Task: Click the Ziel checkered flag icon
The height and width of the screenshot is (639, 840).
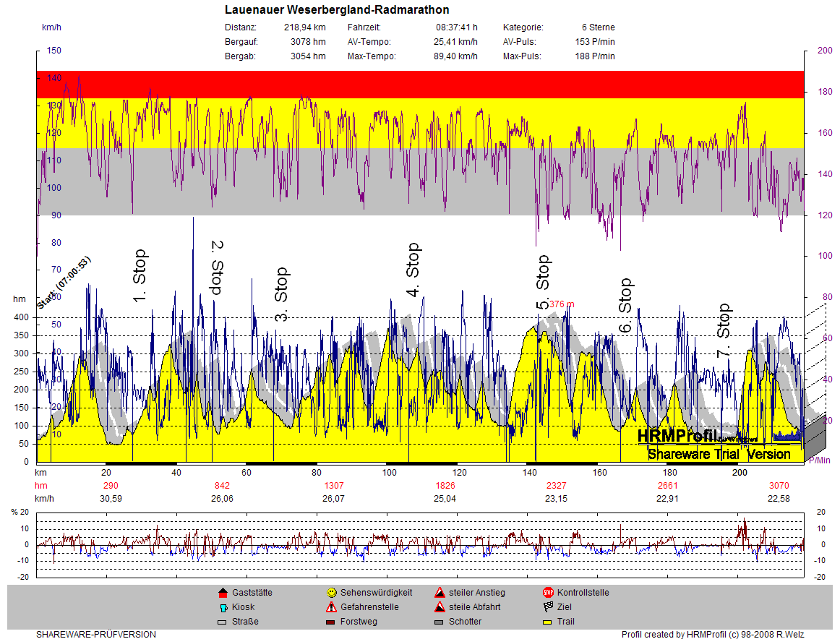Action: tap(547, 607)
